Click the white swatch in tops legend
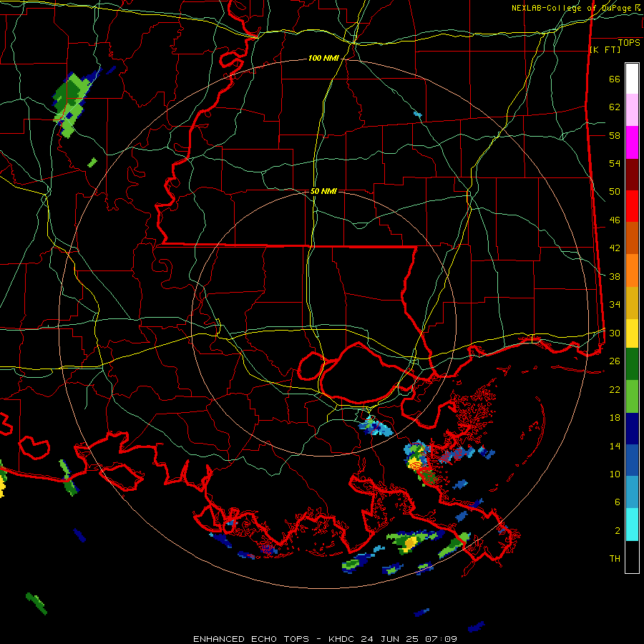The width and height of the screenshot is (644, 644). (632, 79)
